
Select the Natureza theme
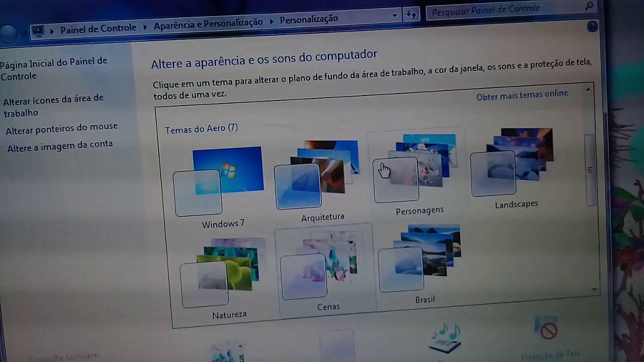224,278
